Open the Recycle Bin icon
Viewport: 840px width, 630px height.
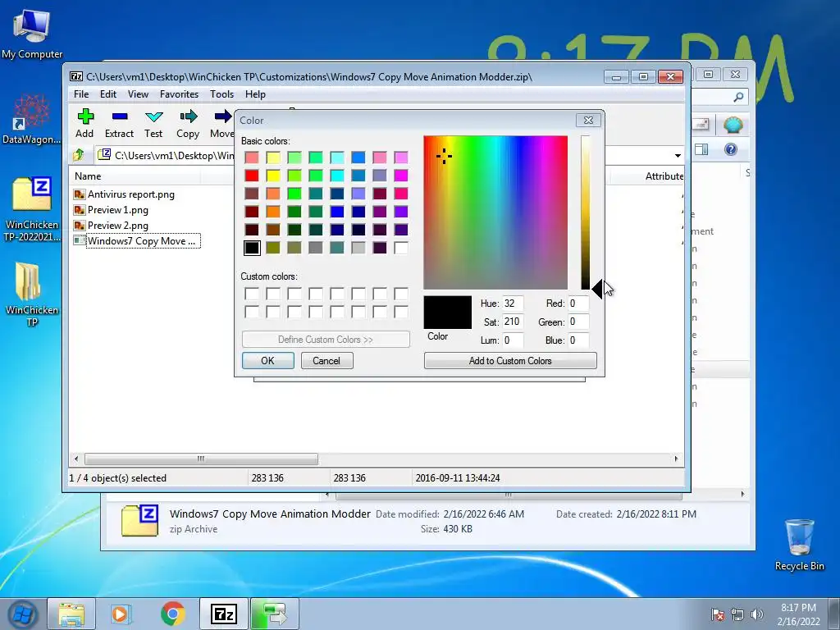click(x=799, y=545)
